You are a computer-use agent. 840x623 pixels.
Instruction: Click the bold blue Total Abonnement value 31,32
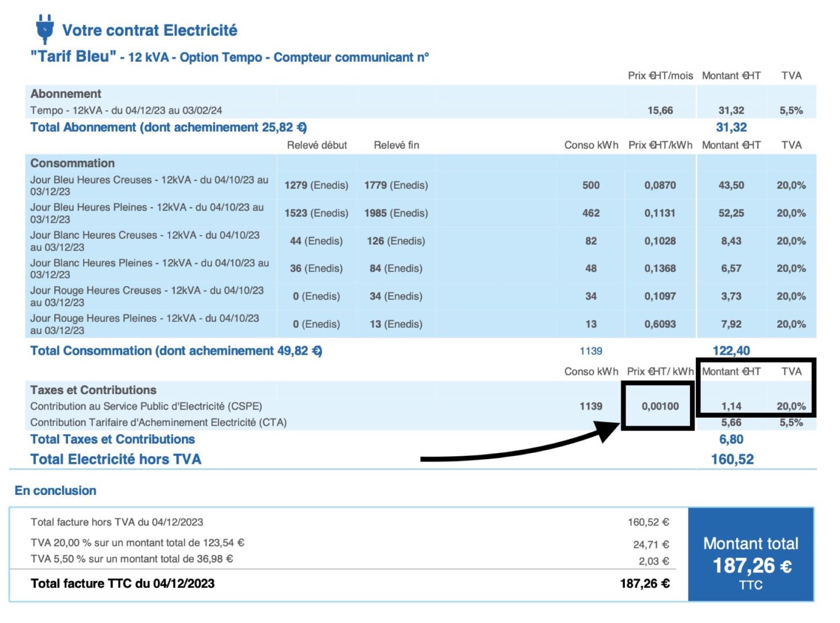click(731, 127)
